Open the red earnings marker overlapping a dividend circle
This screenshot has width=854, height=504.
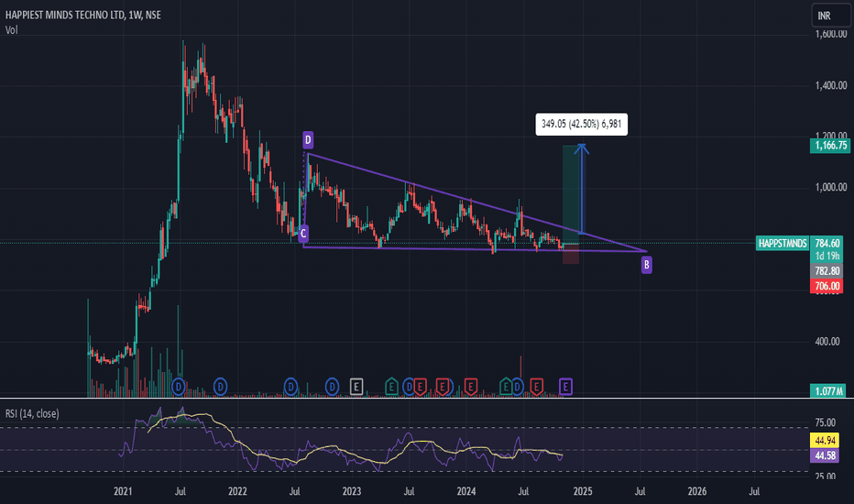(x=443, y=387)
